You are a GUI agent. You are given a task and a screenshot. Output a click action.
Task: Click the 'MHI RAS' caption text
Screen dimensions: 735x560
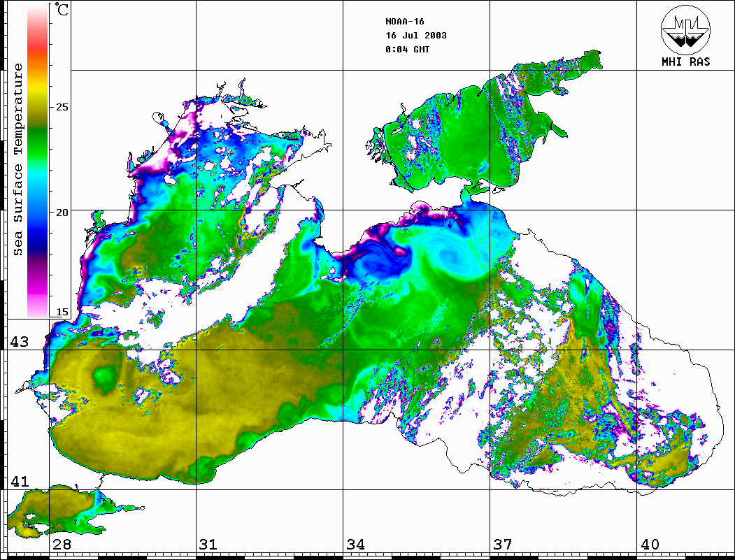point(686,62)
